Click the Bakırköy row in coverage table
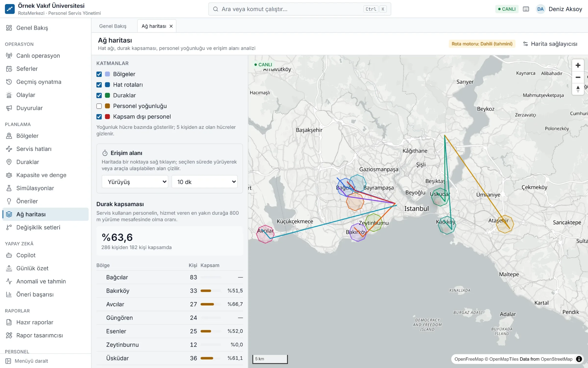The image size is (588, 368). (170, 291)
